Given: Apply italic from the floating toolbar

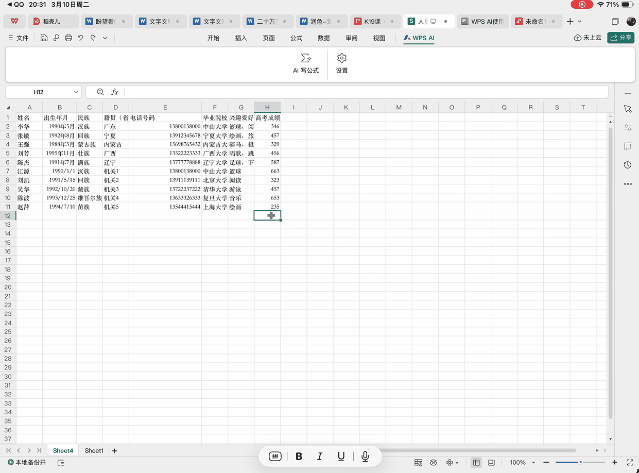Looking at the screenshot, I should coord(320,456).
